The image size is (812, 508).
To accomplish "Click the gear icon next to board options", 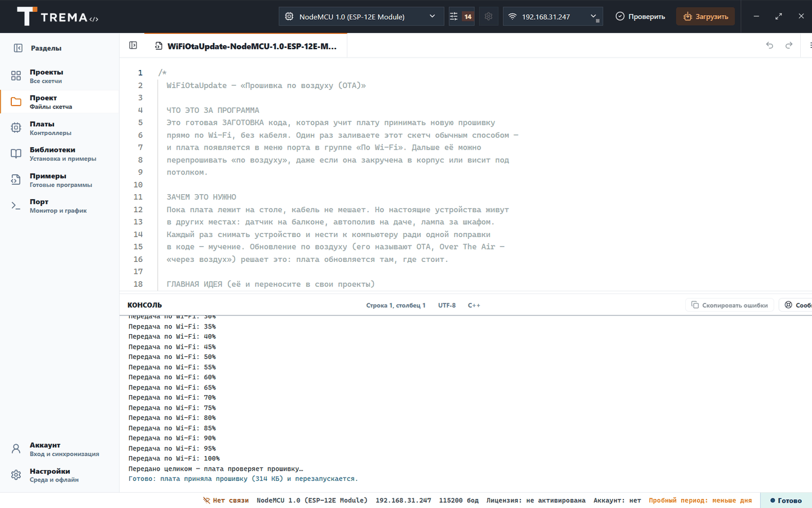I will (488, 16).
